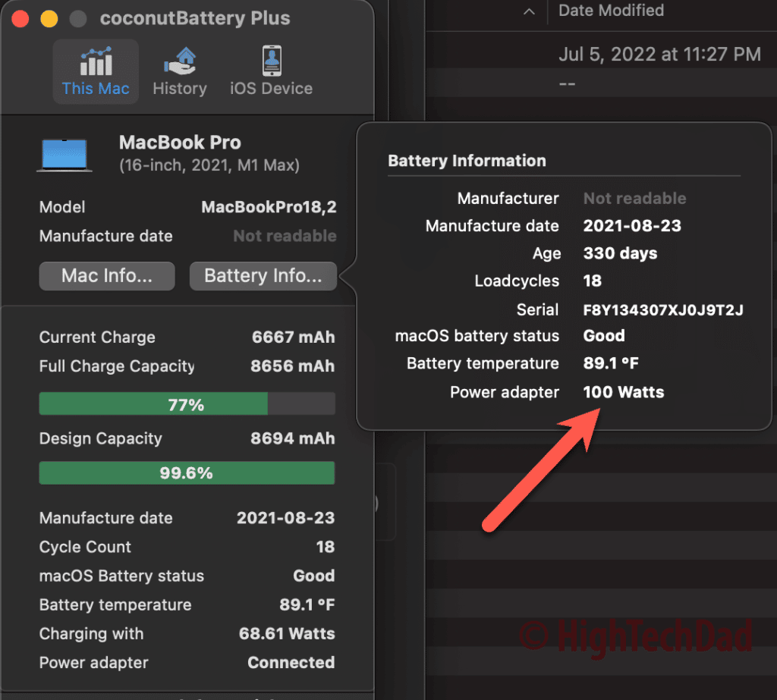The image size is (777, 700).
Task: Click the 8656 mAh full charge value
Action: 292,366
